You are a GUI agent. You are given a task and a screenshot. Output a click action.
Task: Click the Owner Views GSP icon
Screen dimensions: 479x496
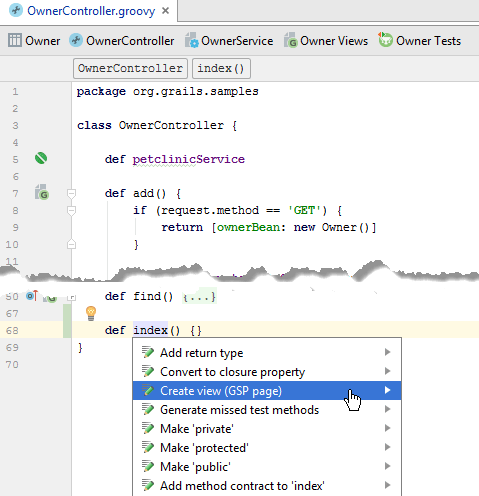point(291,40)
